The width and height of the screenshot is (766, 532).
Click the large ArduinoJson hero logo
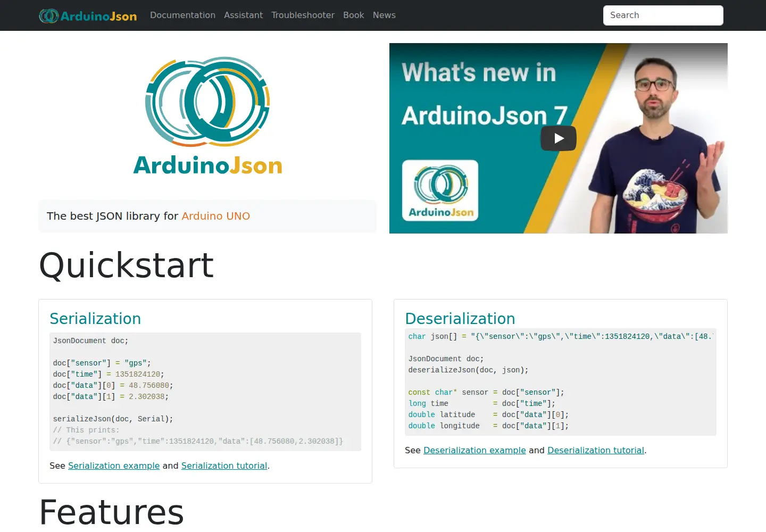click(207, 116)
